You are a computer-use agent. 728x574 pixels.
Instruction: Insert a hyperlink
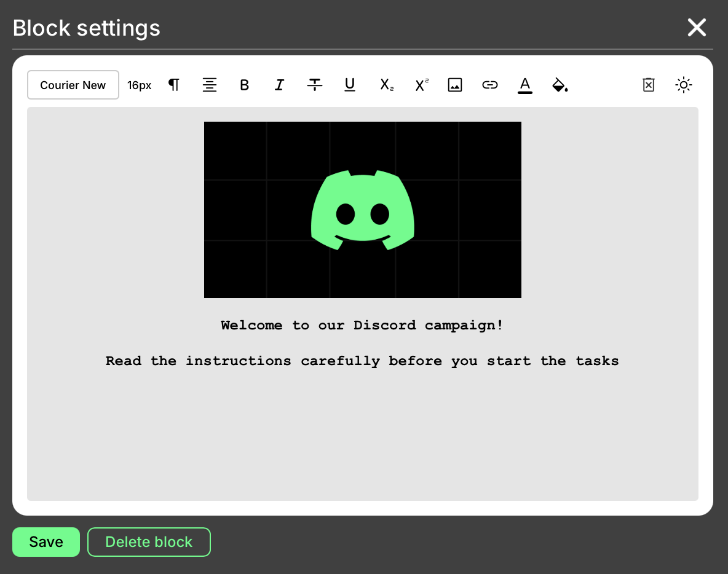point(490,85)
